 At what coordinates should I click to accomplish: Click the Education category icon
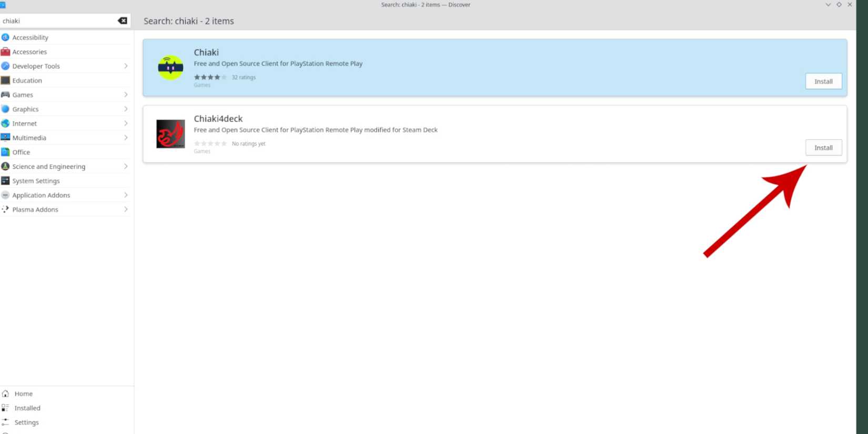[5, 80]
